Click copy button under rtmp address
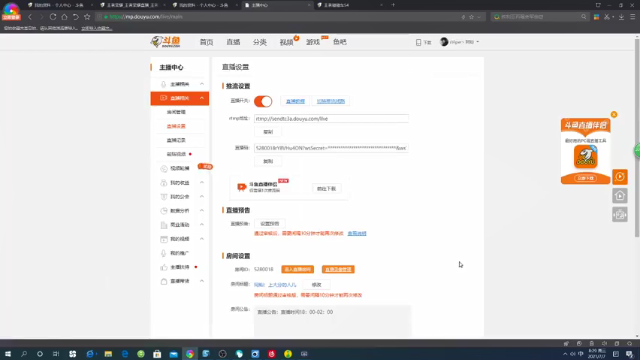 268,132
